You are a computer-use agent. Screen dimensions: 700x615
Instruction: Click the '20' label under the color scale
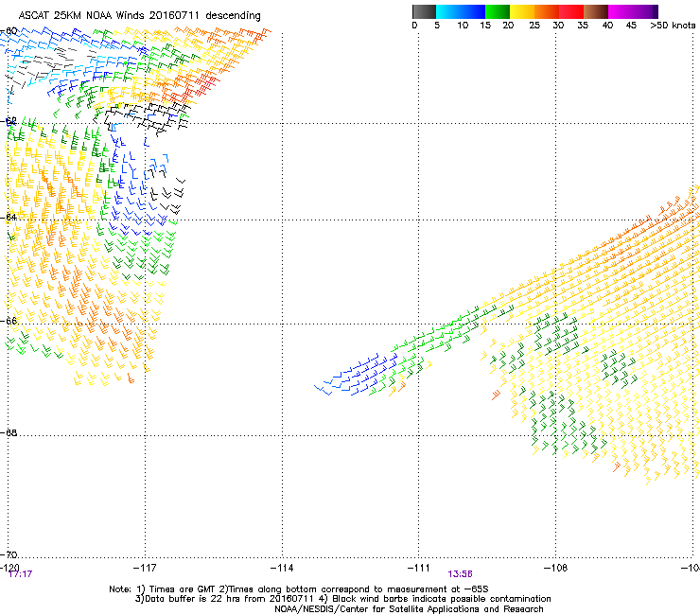coord(508,26)
